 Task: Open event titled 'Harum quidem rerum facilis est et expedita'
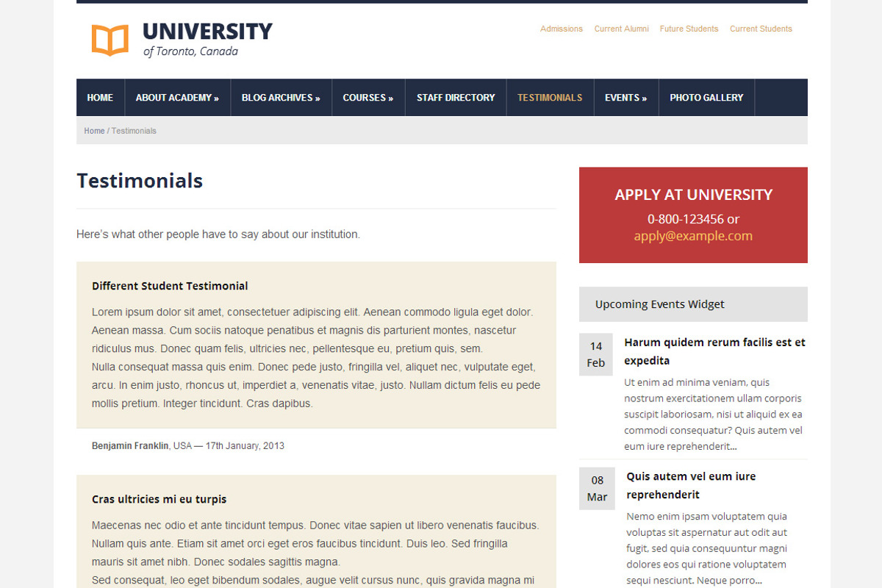click(714, 351)
